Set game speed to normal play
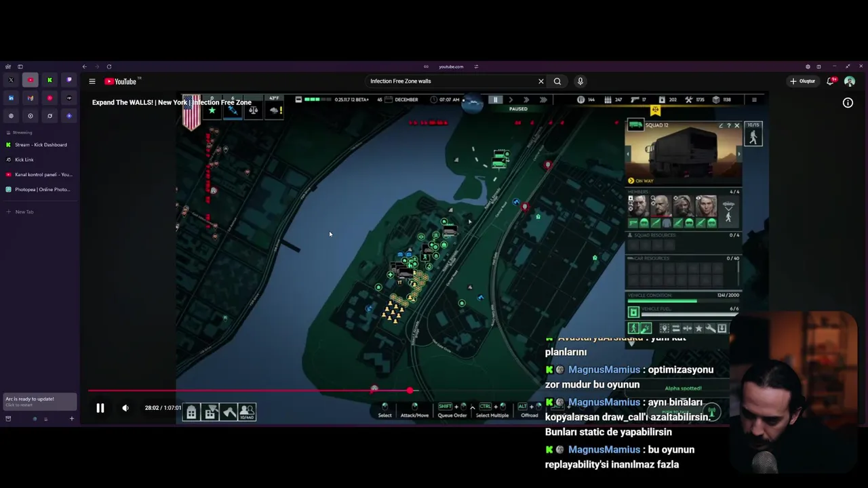The image size is (868, 488). coord(511,100)
